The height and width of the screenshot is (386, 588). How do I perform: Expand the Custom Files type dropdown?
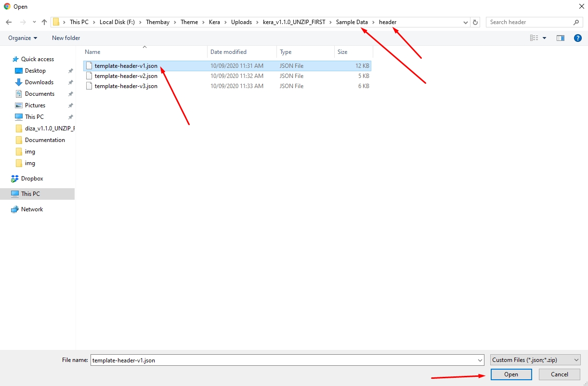536,360
